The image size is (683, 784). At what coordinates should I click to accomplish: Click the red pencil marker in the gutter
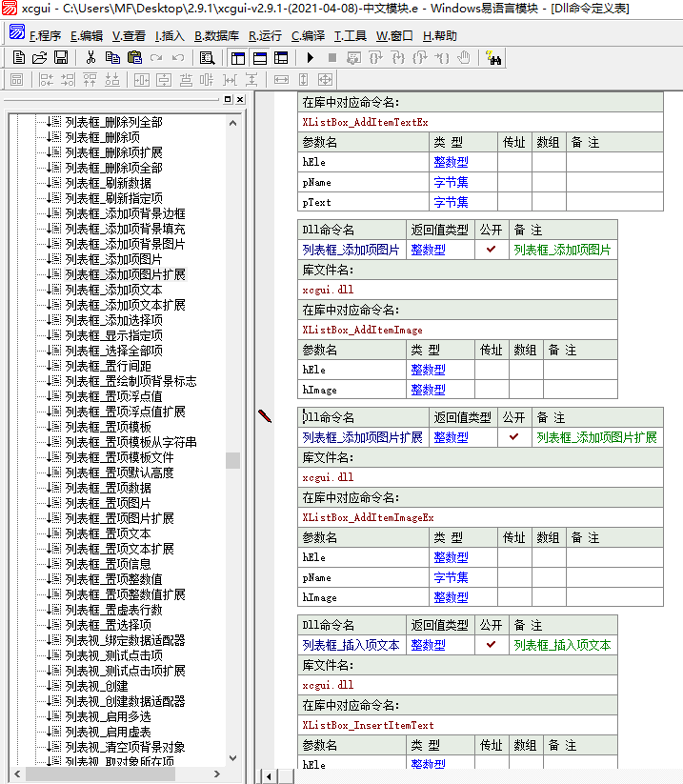point(265,416)
